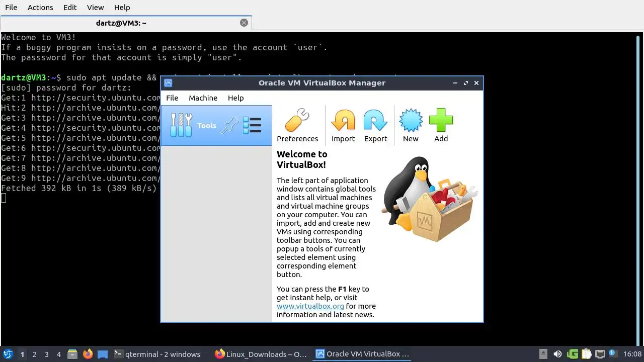Click the update notifier tray icon
The image size is (644, 362).
pos(613,354)
